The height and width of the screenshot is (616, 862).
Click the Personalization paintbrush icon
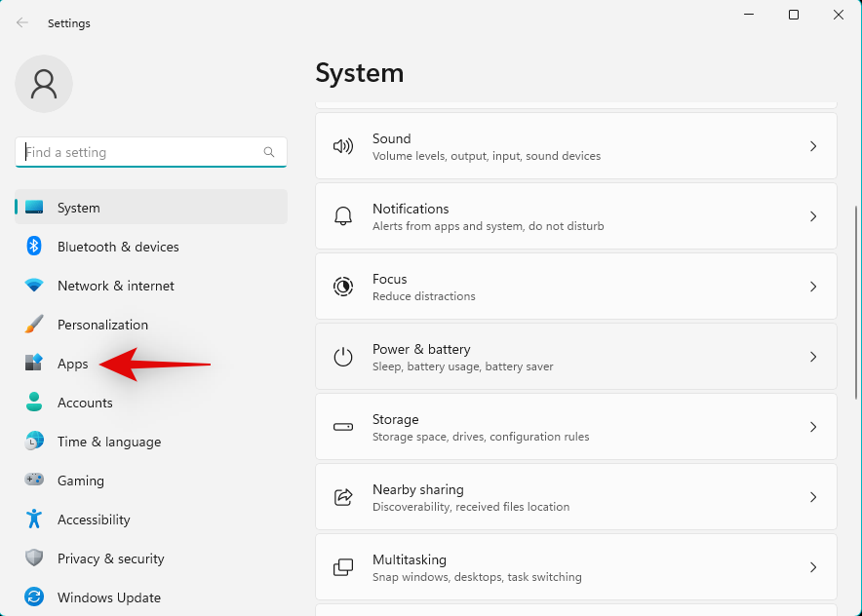[34, 325]
